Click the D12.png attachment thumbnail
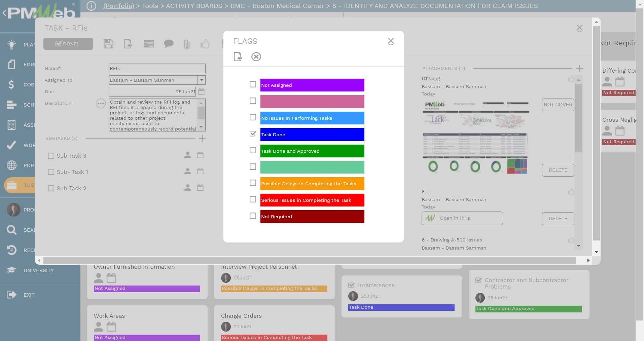This screenshot has height=341, width=644. [475, 138]
